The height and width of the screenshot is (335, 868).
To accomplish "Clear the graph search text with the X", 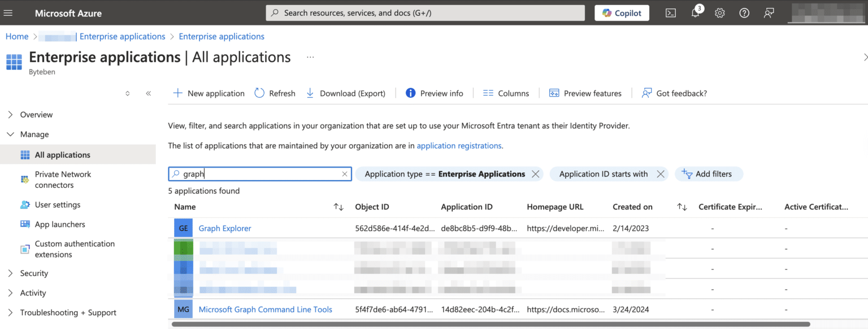I will point(344,174).
